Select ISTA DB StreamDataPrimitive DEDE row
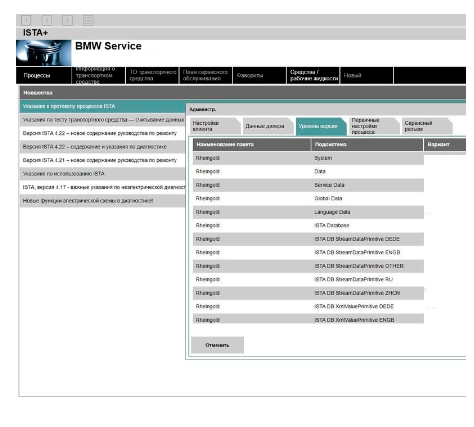The height and width of the screenshot is (427, 474). tap(308, 239)
